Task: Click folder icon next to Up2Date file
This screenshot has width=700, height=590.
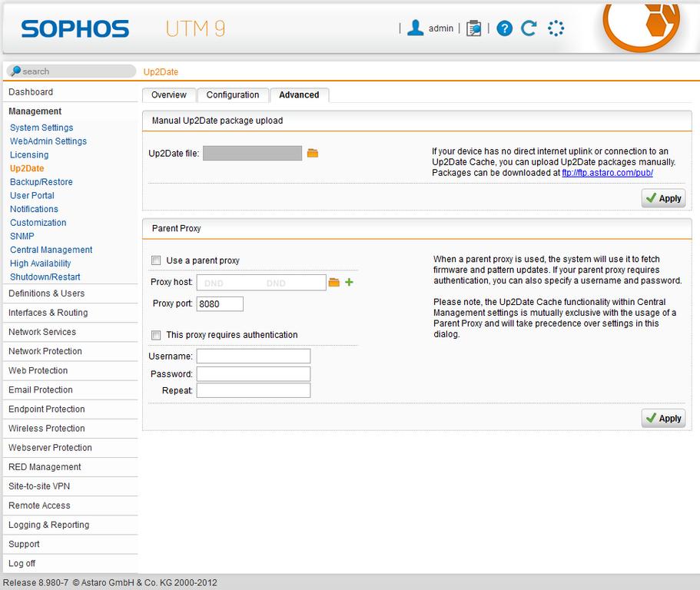Action: click(313, 154)
